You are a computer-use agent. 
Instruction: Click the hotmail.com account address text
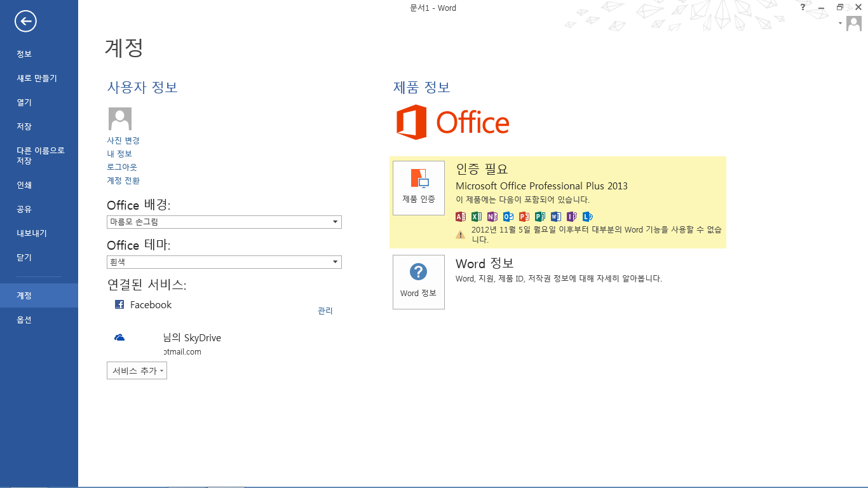tap(182, 351)
